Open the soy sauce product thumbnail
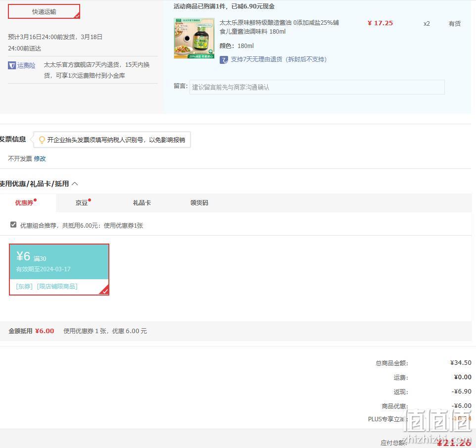The width and height of the screenshot is (476, 448). [194, 38]
